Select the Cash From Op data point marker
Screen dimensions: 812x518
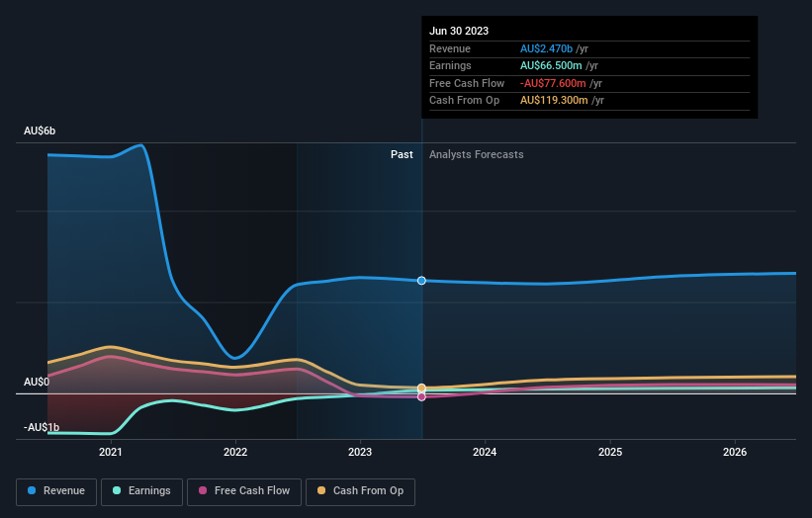tap(421, 388)
